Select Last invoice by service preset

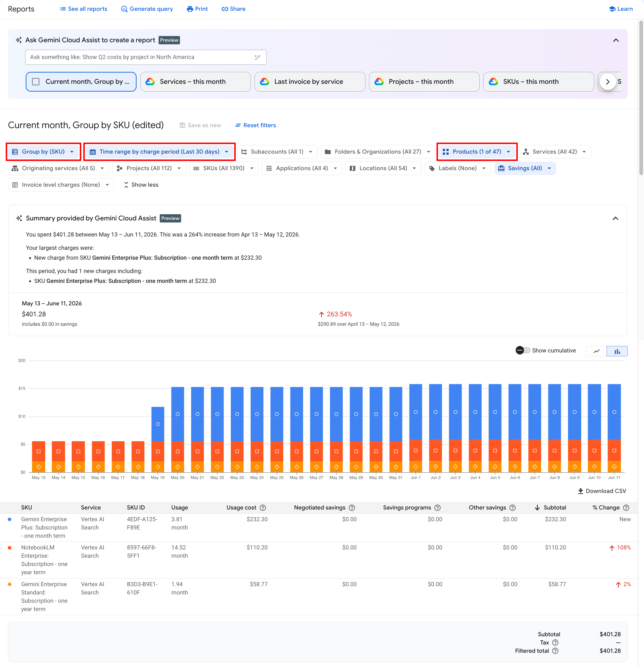point(310,82)
